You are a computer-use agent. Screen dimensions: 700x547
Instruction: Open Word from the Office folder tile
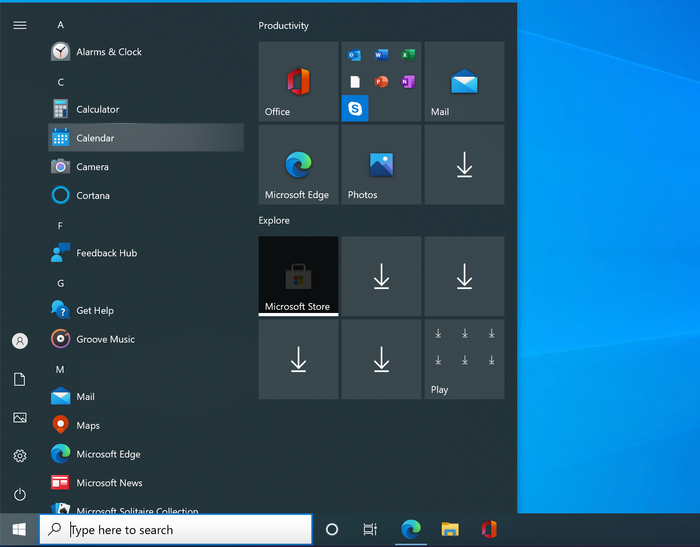[x=381, y=55]
